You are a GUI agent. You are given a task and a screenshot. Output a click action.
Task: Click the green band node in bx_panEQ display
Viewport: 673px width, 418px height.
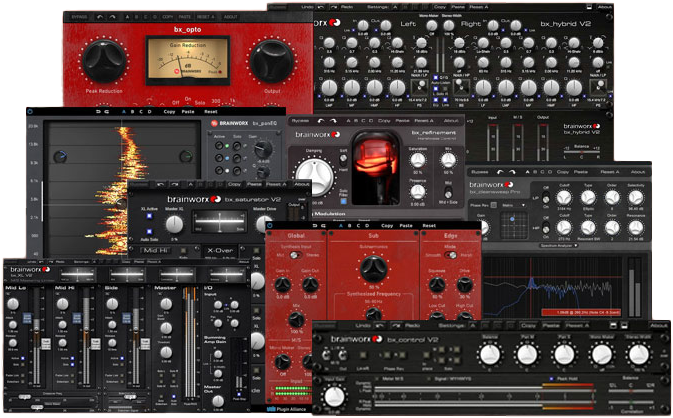[x=186, y=156]
